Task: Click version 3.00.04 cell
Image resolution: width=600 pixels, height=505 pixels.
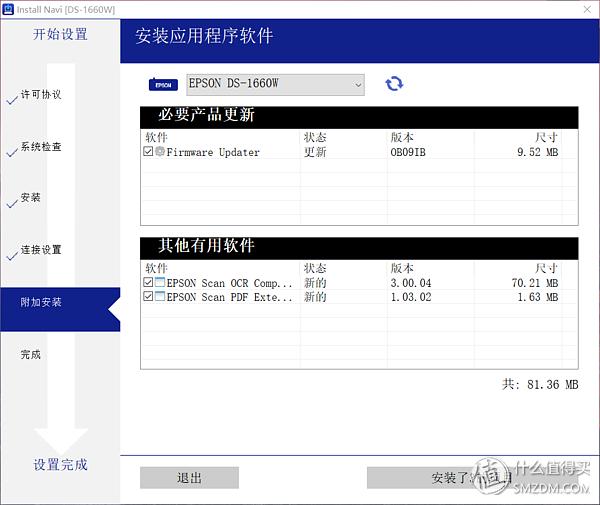Action: pos(411,283)
